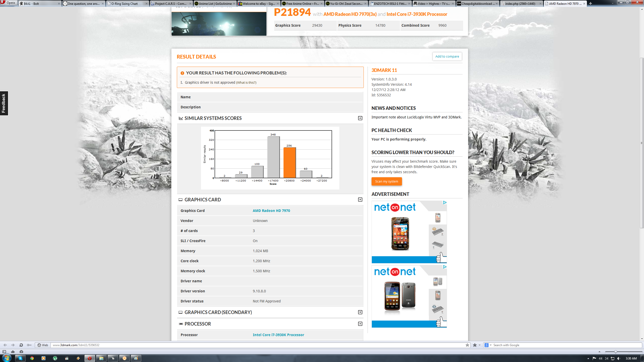Click the Web site badge in address bar
This screenshot has width=644, height=362.
pos(43,345)
